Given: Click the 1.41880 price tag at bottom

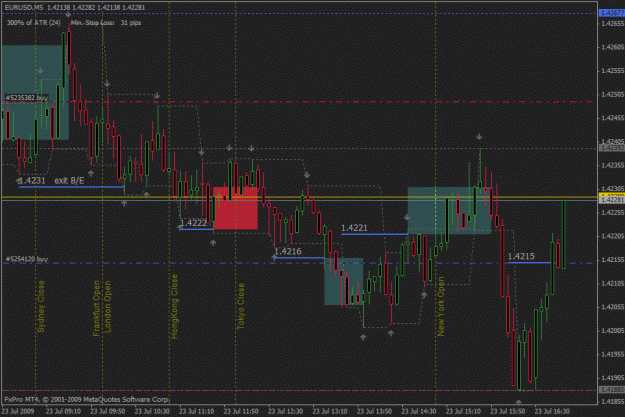Looking at the screenshot, I should tap(612, 389).
